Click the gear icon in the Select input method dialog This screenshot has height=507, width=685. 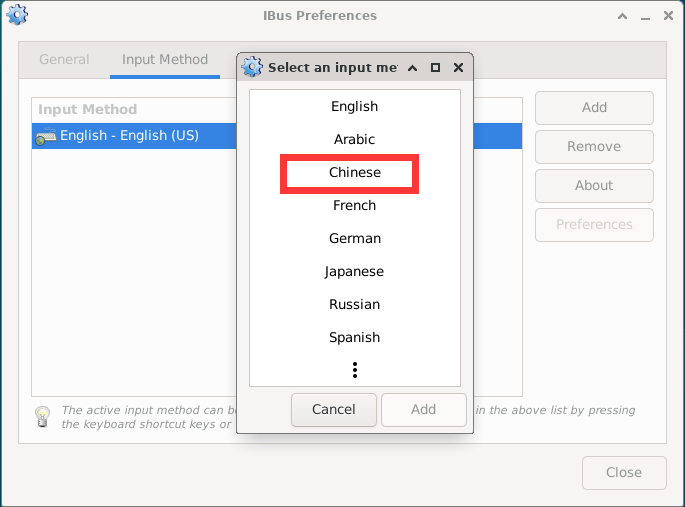(253, 68)
